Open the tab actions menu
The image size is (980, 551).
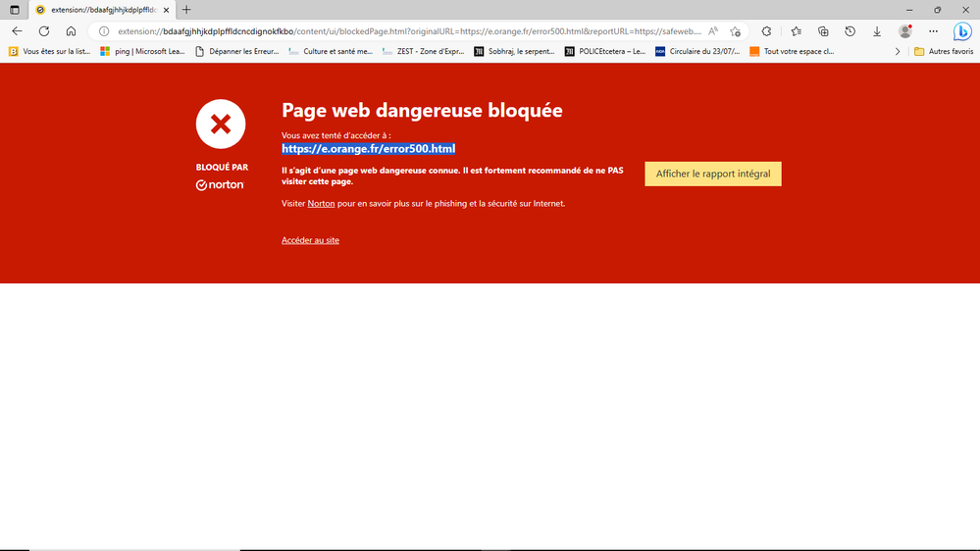coord(15,10)
